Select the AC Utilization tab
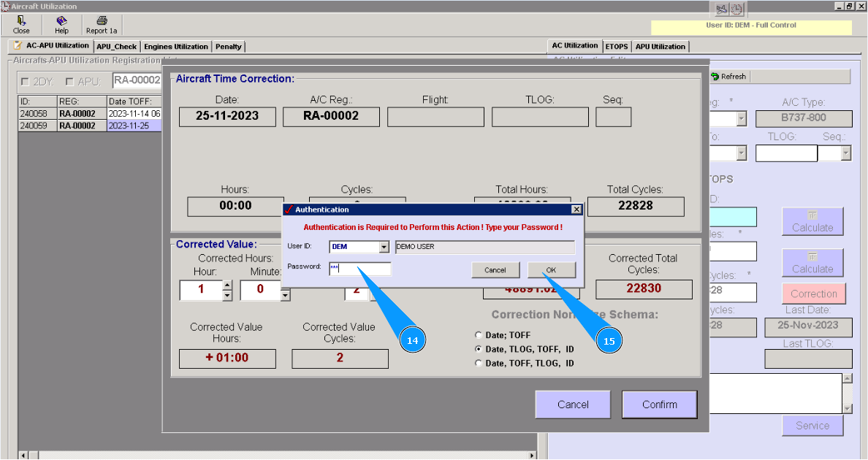The image size is (868, 460). point(574,46)
